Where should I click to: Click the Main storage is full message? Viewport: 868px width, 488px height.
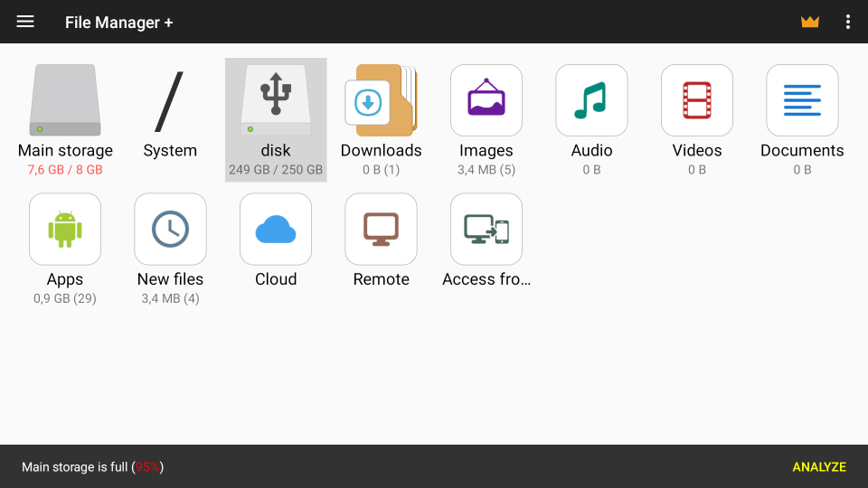tap(92, 467)
